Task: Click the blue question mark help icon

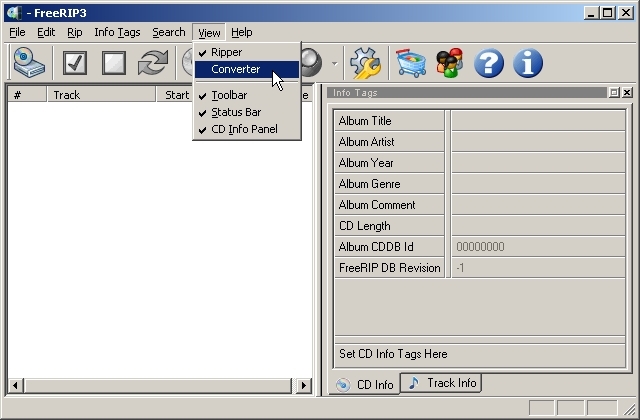Action: coord(489,63)
